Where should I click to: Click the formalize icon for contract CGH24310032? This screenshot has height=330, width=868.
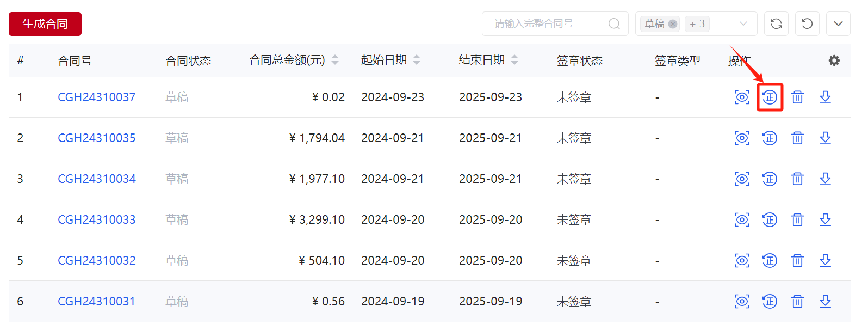(x=770, y=261)
